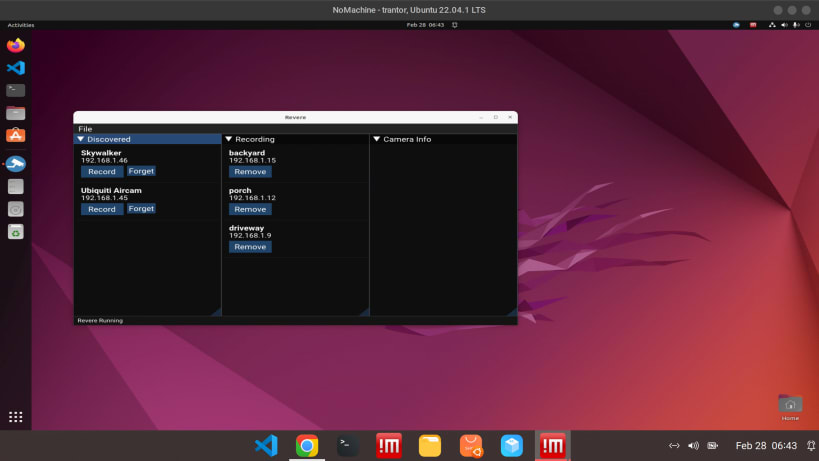Open the optical disc icon in the dock

point(16,209)
